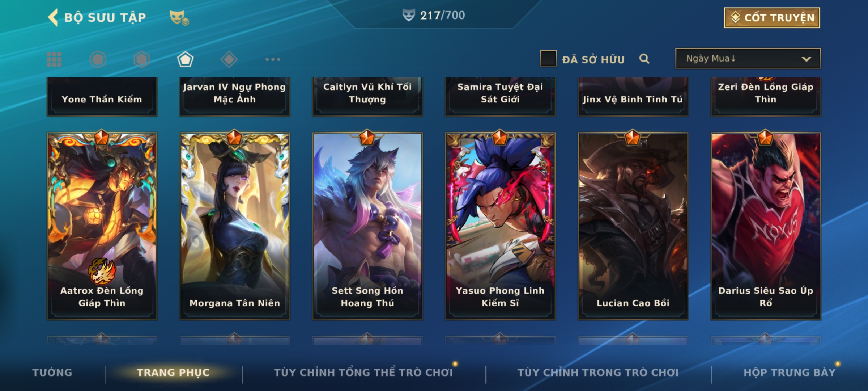This screenshot has height=391, width=868.
Task: Open the Yasuo Phong Linh Kiếm Sĩ skin
Action: click(x=500, y=226)
